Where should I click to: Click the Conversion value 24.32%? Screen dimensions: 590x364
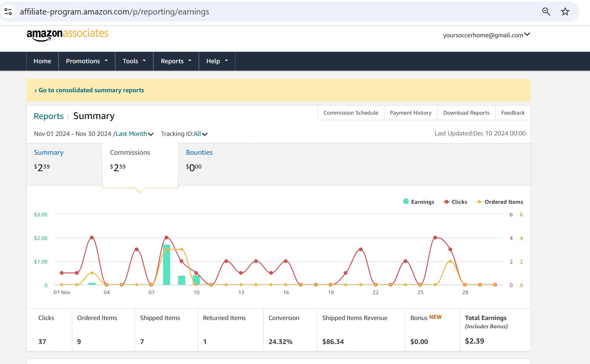(281, 342)
